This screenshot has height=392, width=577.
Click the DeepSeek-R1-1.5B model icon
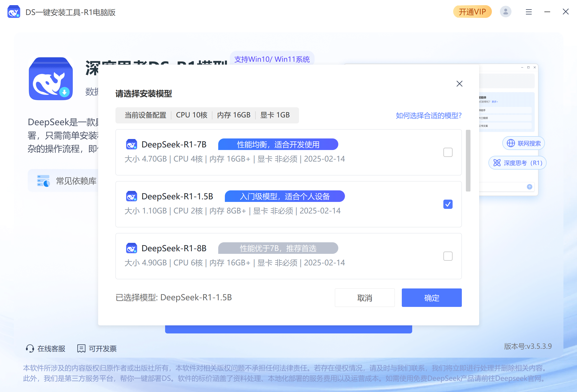coord(132,196)
